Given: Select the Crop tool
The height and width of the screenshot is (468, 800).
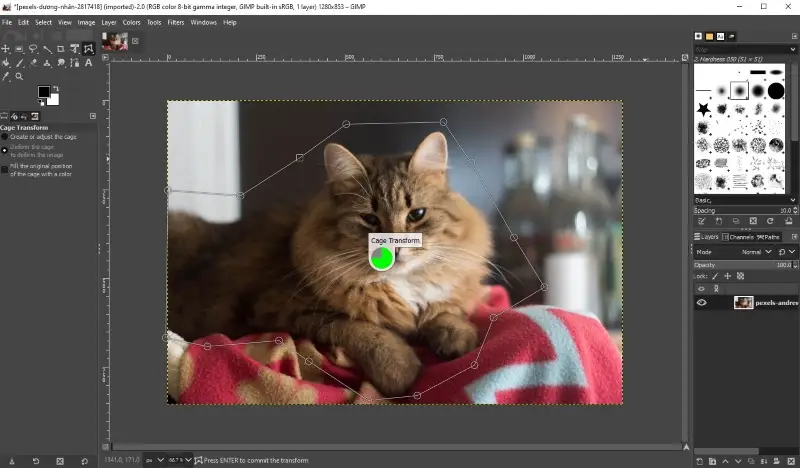Looking at the screenshot, I should point(61,48).
